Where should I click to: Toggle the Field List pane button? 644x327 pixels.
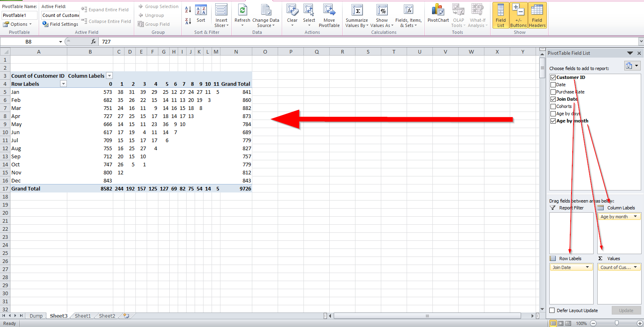pyautogui.click(x=501, y=16)
